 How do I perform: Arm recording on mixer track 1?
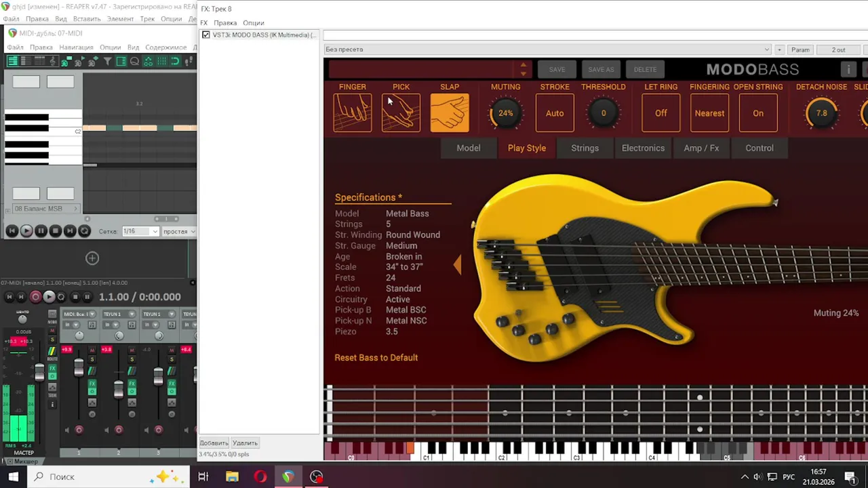(79, 430)
